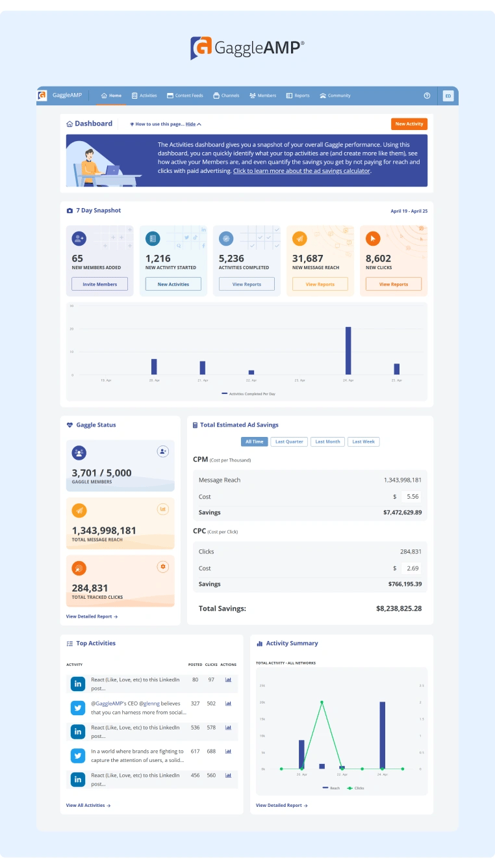Open View Detailed Report under Gaggle Status
495x868 pixels.
[92, 616]
